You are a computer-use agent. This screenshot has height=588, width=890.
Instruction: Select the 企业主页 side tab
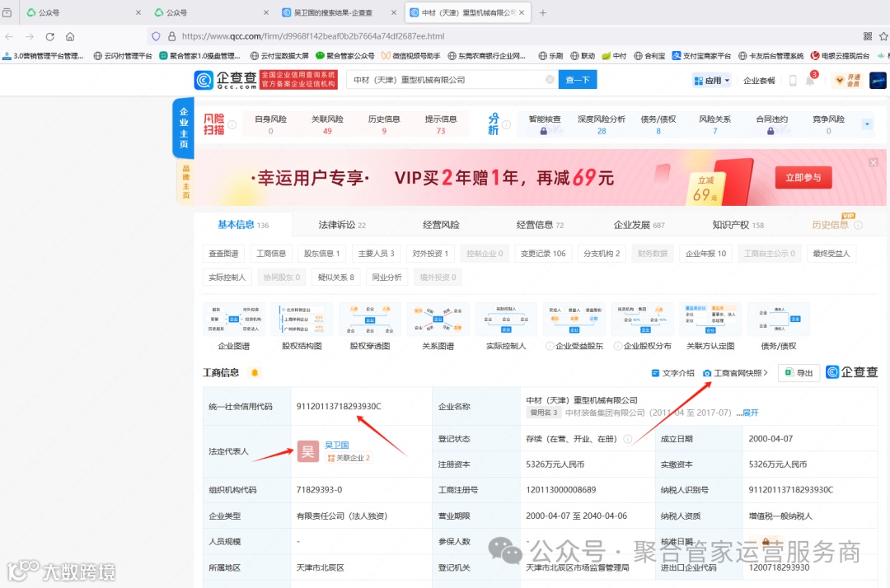click(183, 128)
